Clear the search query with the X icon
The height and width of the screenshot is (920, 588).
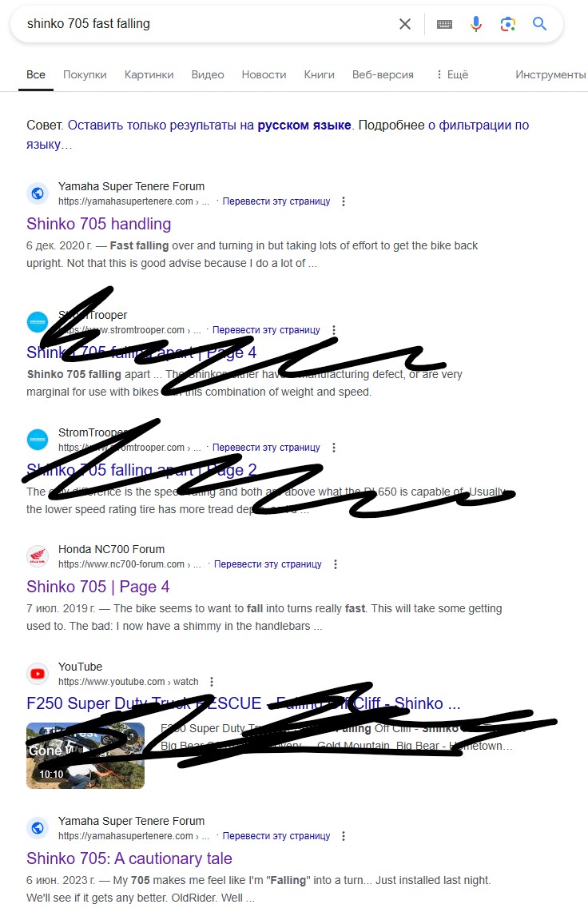(404, 24)
